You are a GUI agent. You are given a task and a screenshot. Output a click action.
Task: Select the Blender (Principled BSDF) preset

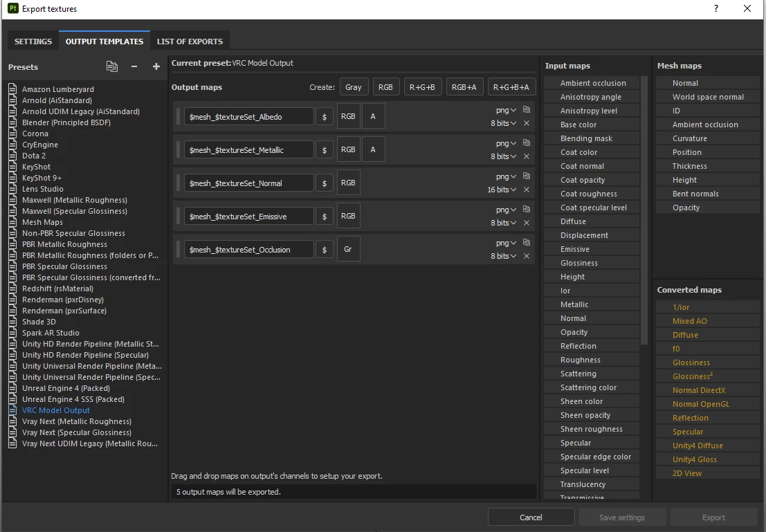click(66, 122)
